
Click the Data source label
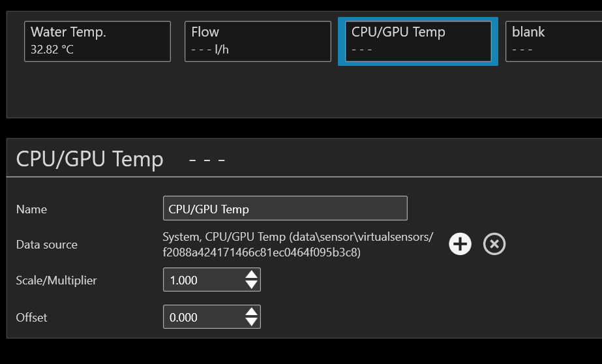(x=46, y=245)
